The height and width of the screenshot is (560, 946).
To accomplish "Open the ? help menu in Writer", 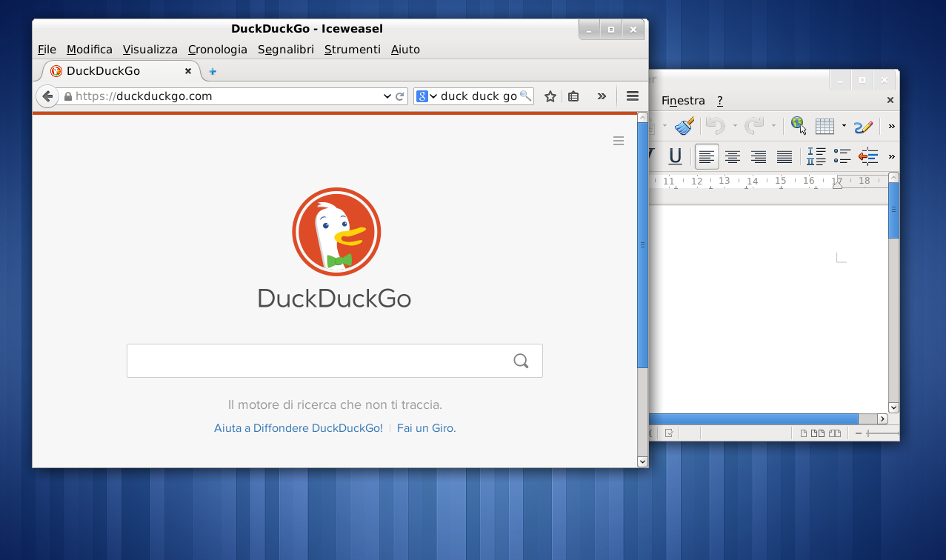I will point(719,101).
